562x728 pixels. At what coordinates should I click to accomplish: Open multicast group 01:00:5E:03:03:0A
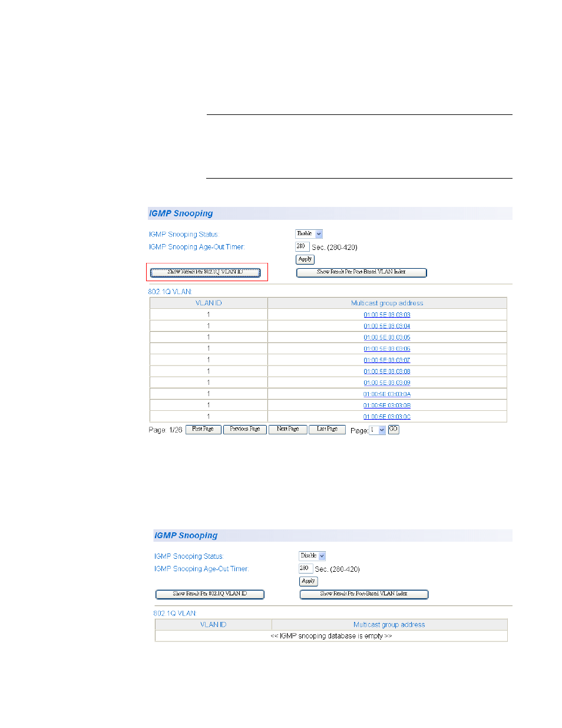point(387,394)
